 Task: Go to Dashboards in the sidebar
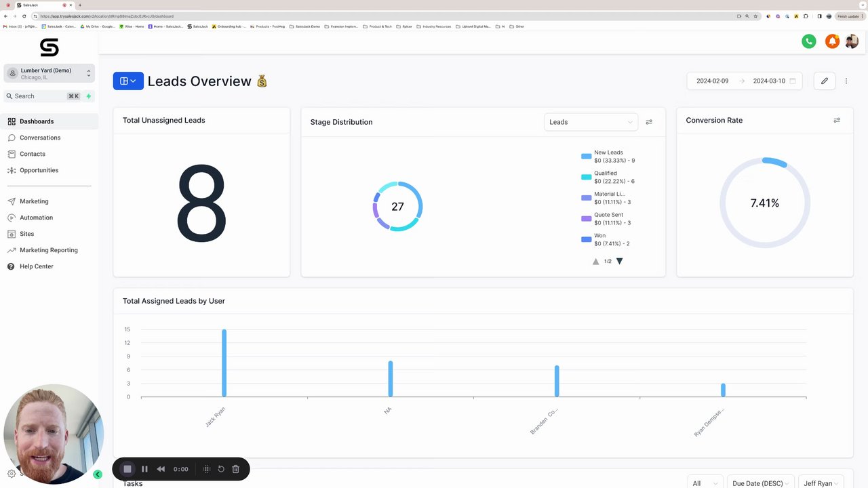click(50, 121)
